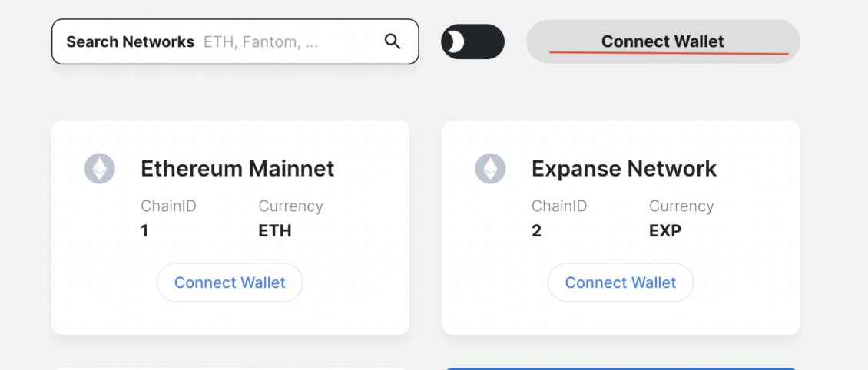Toggle the dark mode switch
Image resolution: width=868 pixels, height=370 pixels.
point(472,41)
